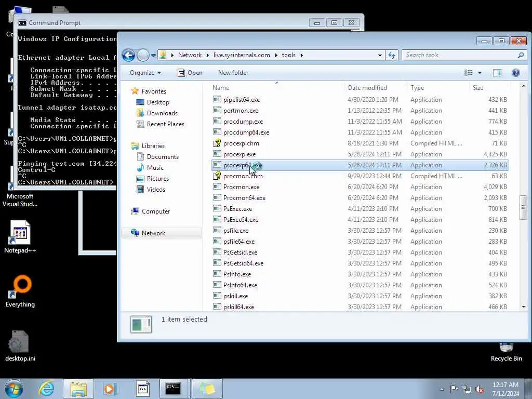Click Internet Explorer in the taskbar
532x399 pixels.
(46, 389)
